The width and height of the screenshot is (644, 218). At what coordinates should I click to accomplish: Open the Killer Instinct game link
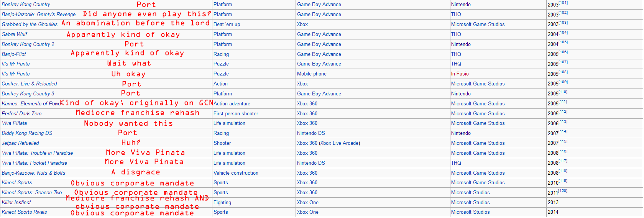tap(16, 203)
